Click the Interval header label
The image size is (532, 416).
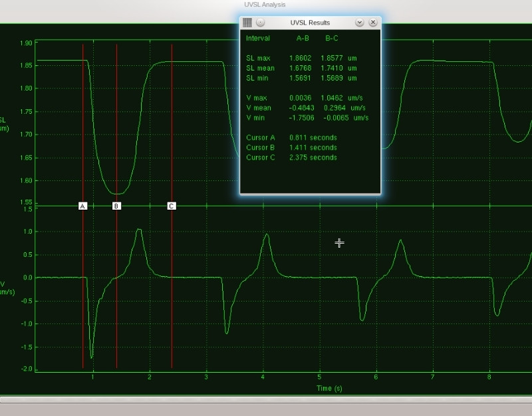tap(258, 38)
